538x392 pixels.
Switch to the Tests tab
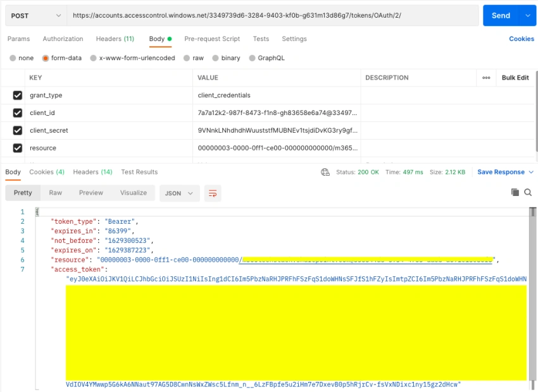pos(261,39)
